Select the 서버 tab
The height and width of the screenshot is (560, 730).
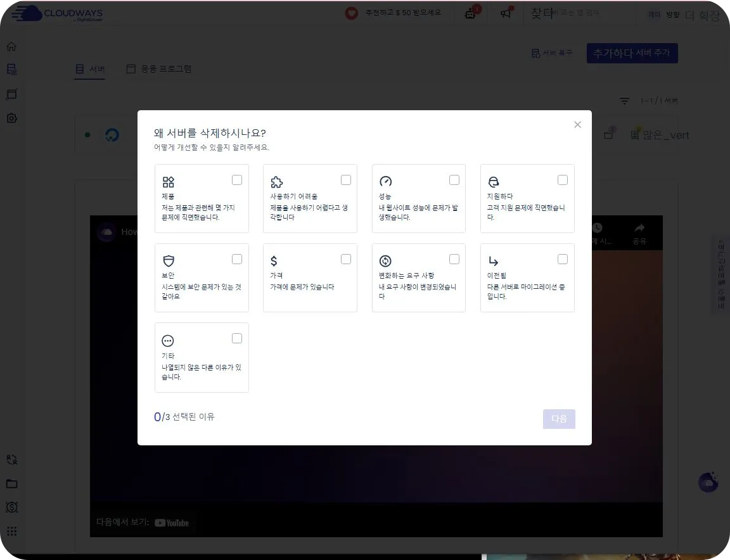(x=89, y=68)
